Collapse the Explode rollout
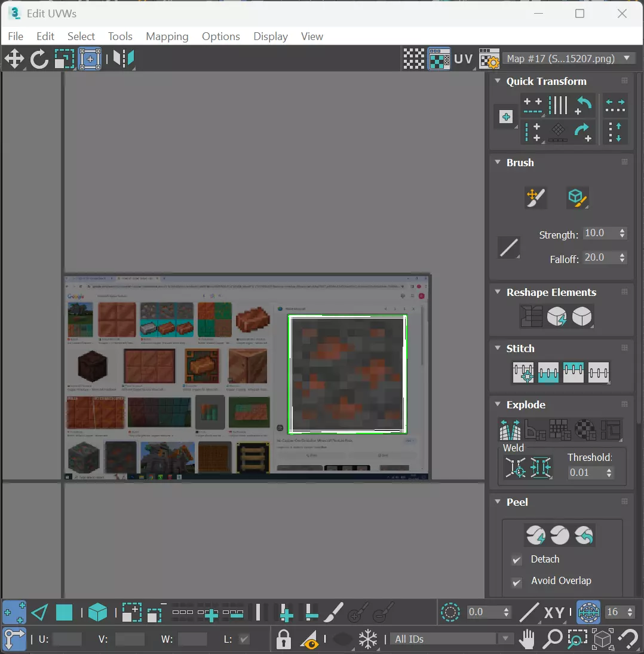 (x=498, y=404)
